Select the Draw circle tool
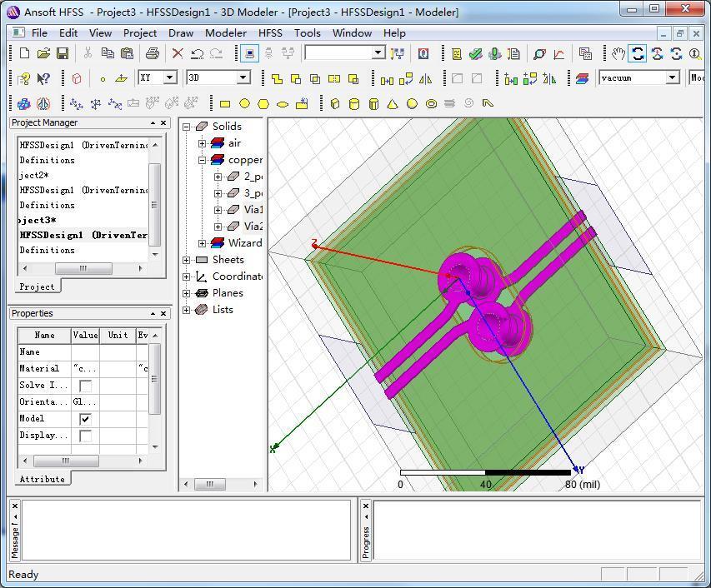This screenshot has width=711, height=588. coord(244,104)
